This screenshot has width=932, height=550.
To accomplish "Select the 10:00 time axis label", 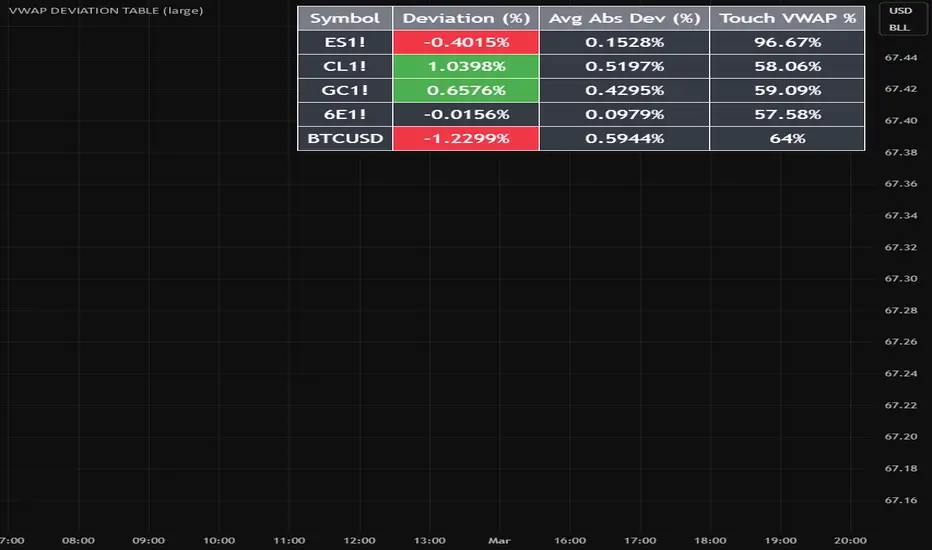I will click(219, 540).
